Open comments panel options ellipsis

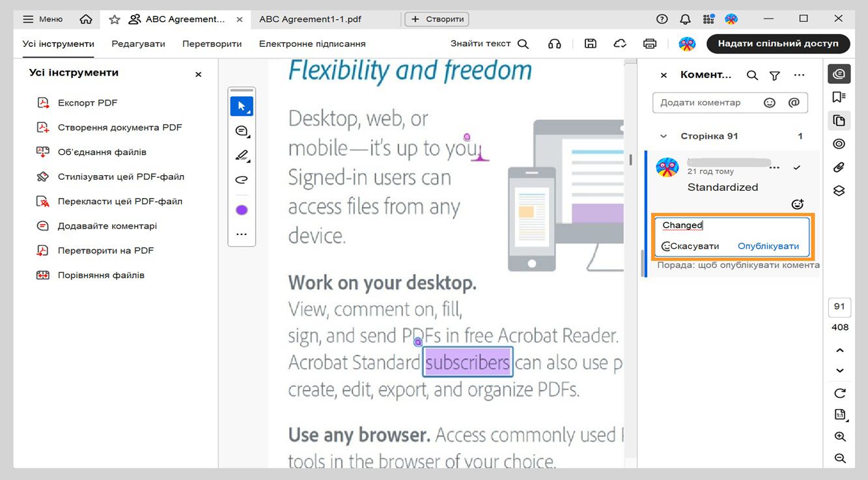tap(800, 76)
